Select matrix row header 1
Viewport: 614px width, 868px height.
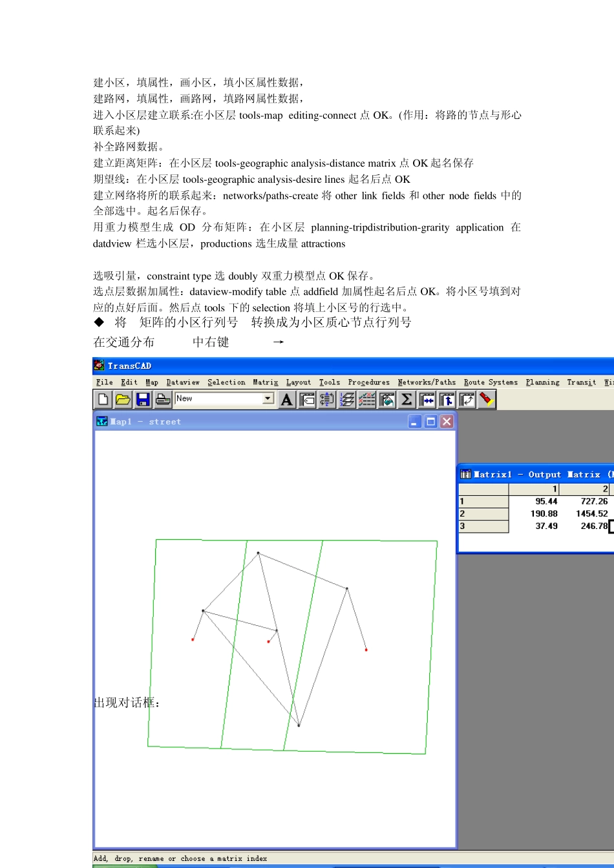[x=483, y=501]
